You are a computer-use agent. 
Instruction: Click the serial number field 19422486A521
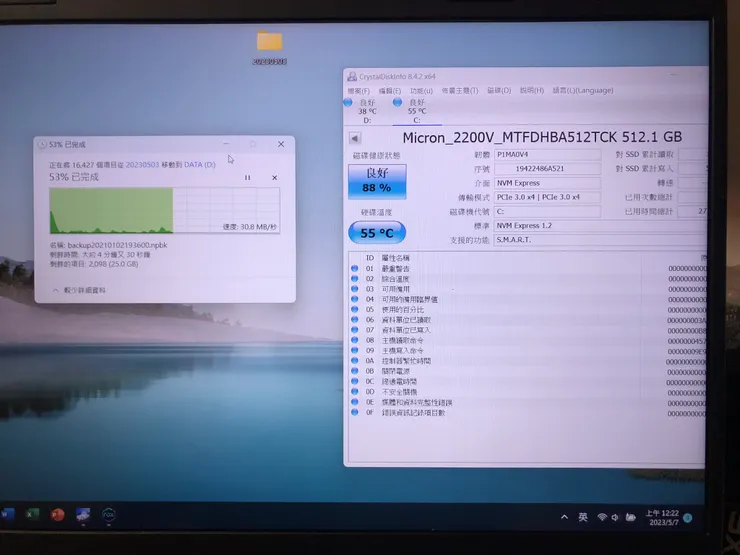(547, 168)
